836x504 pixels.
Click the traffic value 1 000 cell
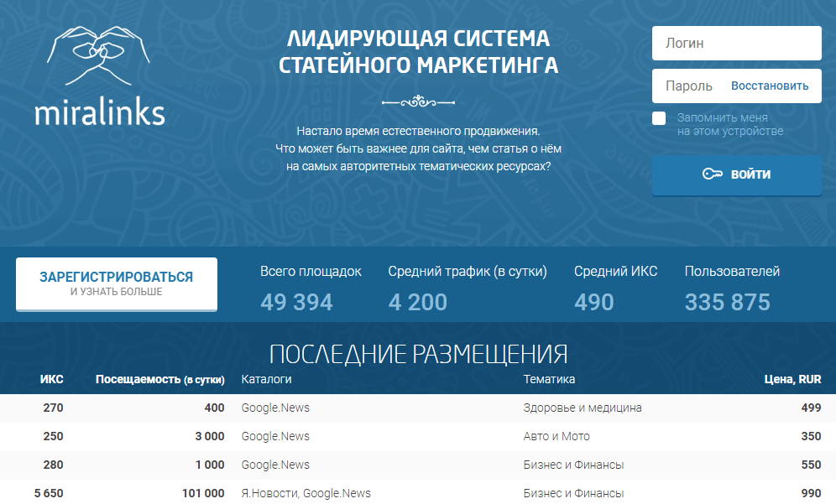coord(210,465)
